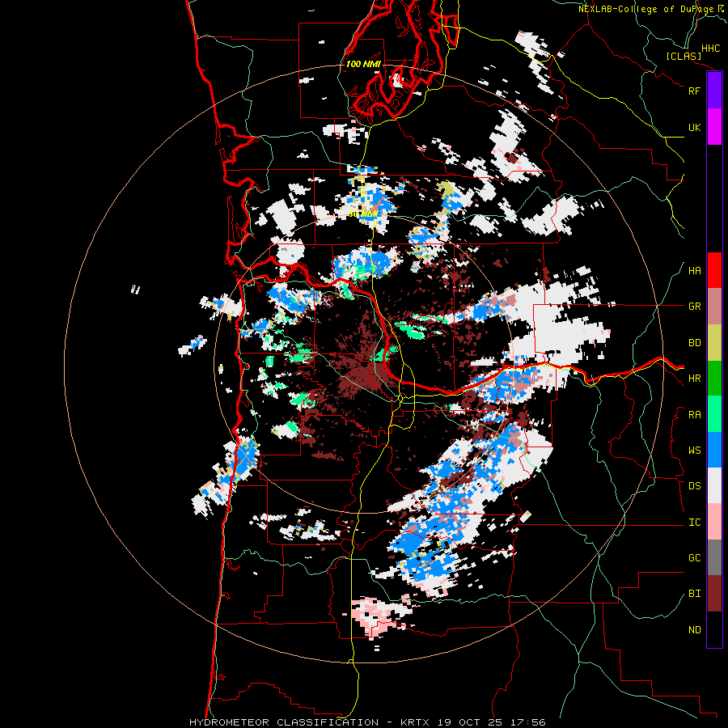
Task: Click the 100 NMI range ring label
Action: point(363,64)
